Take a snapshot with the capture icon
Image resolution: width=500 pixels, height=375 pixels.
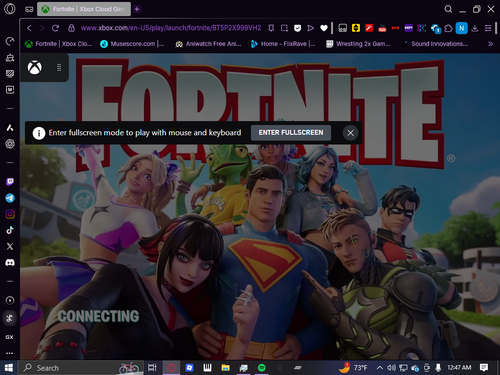coord(284,28)
